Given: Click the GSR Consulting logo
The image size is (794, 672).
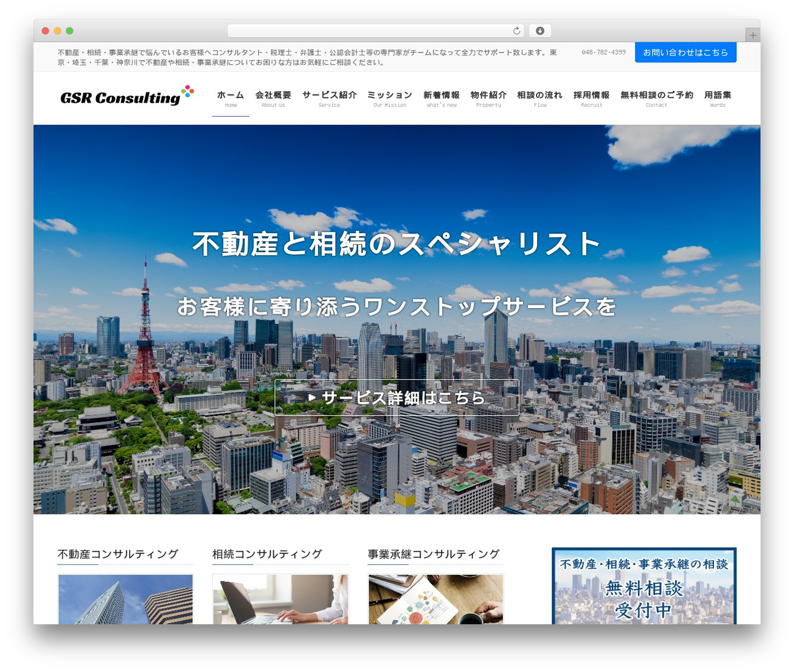Looking at the screenshot, I should 127,97.
